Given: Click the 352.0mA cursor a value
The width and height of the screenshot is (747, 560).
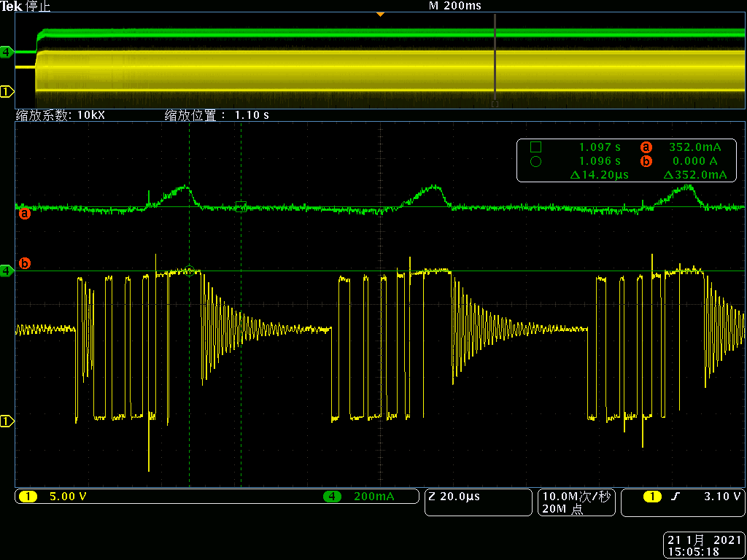Looking at the screenshot, I should coord(697,147).
